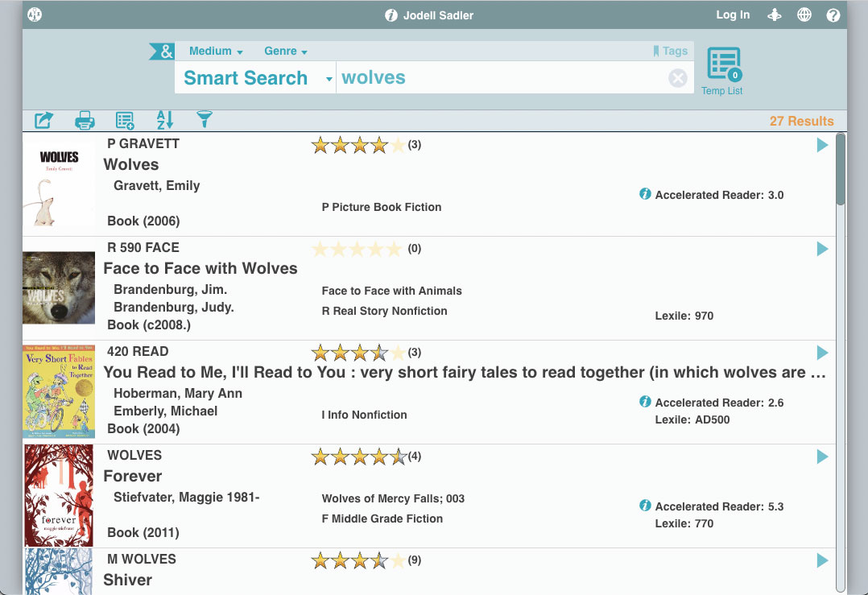Expand the Genre dropdown

(x=286, y=51)
